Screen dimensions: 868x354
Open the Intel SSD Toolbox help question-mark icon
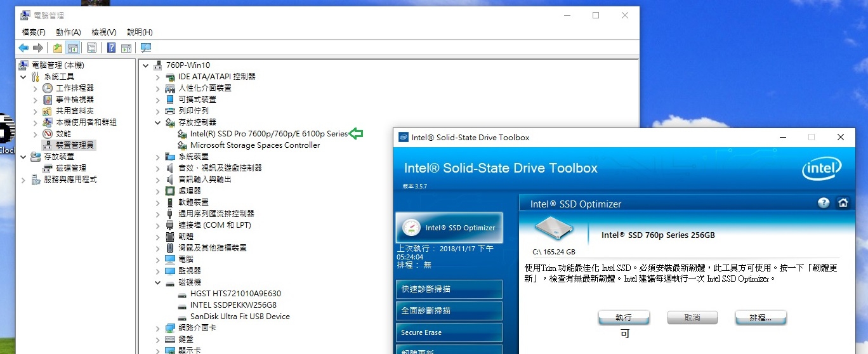[824, 203]
